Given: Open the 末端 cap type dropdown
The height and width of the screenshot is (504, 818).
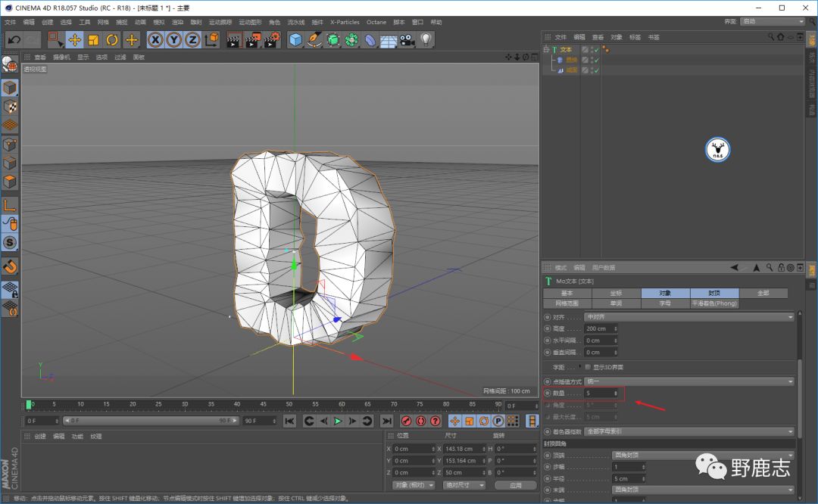Looking at the screenshot, I should click(703, 490).
